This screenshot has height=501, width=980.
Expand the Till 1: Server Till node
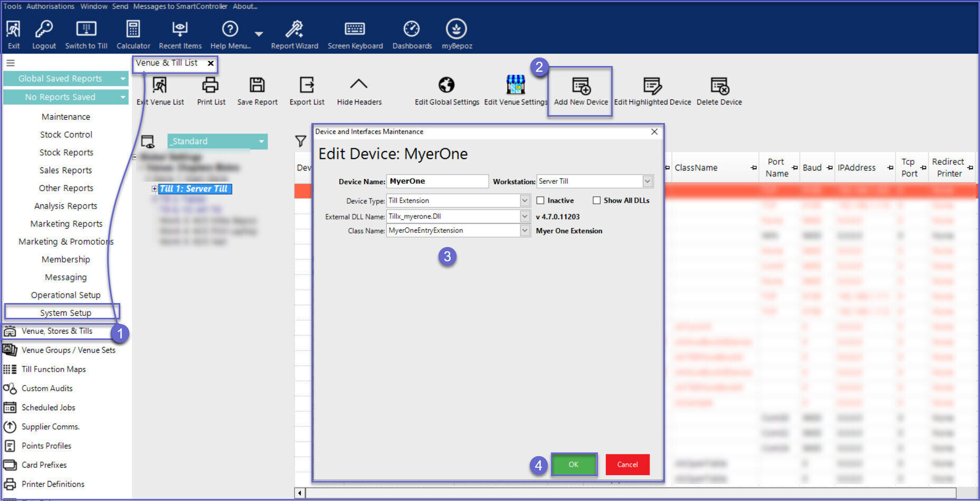pyautogui.click(x=154, y=189)
